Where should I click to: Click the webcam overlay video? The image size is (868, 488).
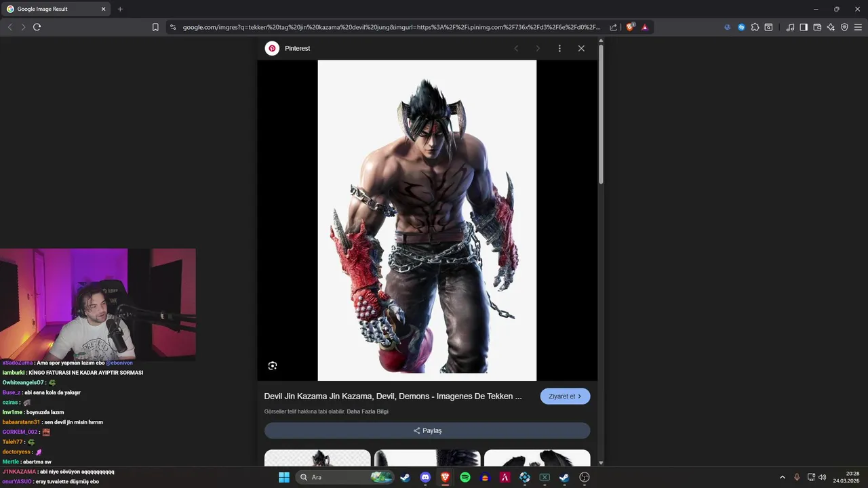click(98, 304)
